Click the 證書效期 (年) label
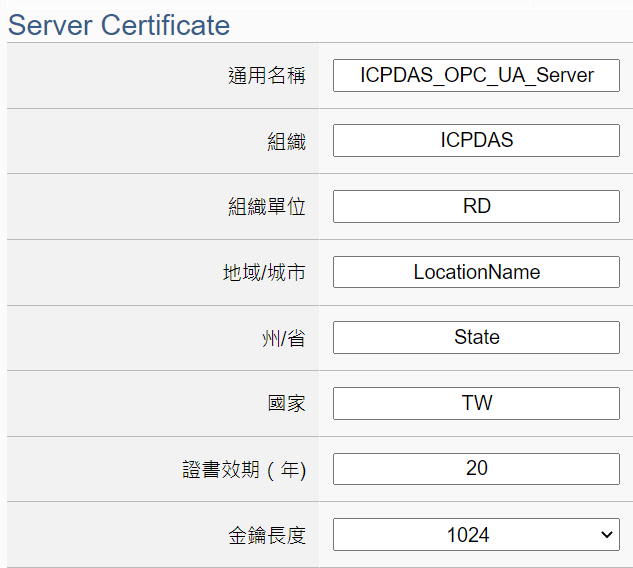633x568 pixels. pyautogui.click(x=244, y=469)
